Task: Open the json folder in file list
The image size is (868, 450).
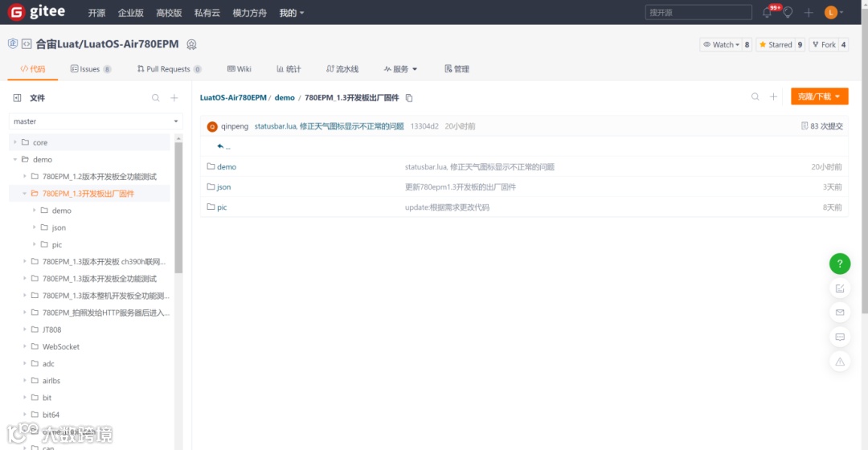Action: point(223,187)
